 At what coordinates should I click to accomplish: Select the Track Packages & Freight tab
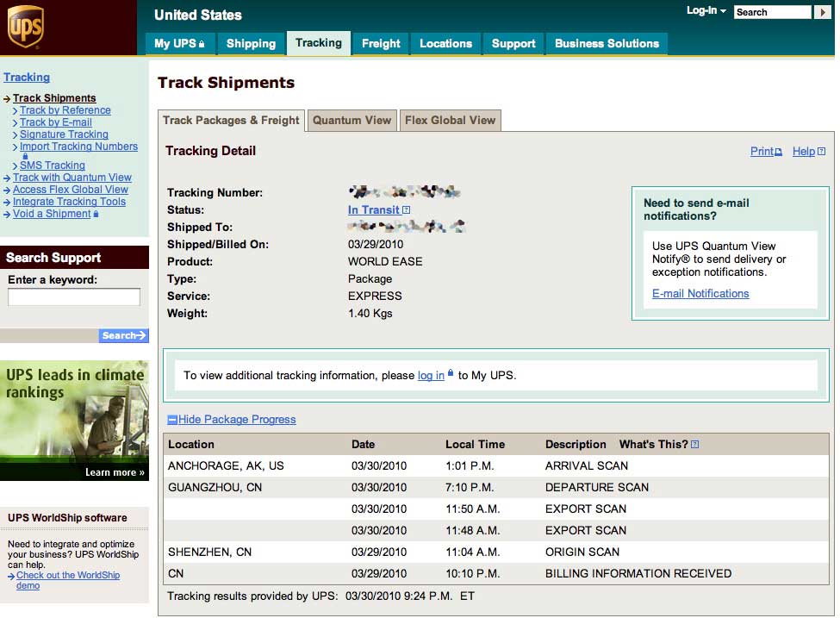[232, 121]
